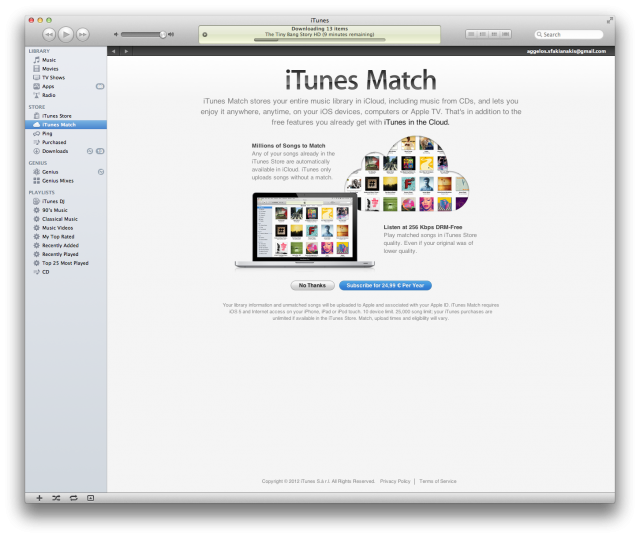Toggle repeat mode
The image size is (640, 538).
point(73,498)
